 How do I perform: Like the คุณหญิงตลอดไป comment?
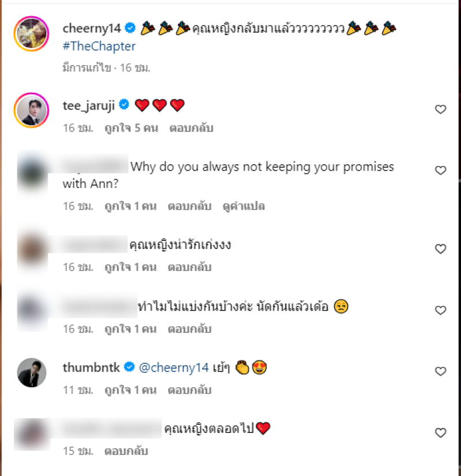[x=440, y=433]
